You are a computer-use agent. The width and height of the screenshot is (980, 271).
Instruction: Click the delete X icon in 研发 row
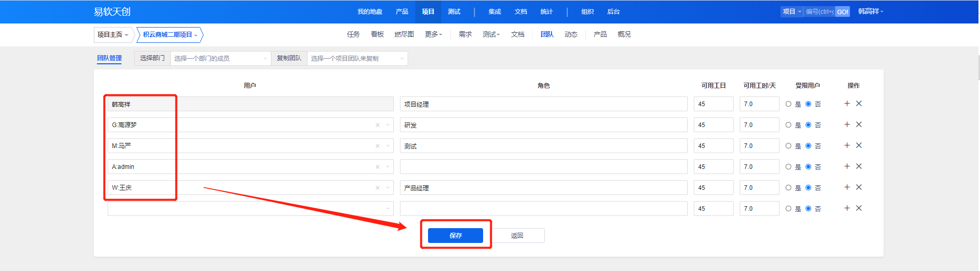(859, 125)
